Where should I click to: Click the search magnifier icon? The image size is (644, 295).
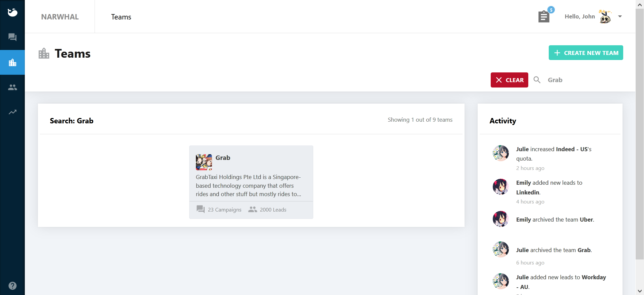point(537,80)
